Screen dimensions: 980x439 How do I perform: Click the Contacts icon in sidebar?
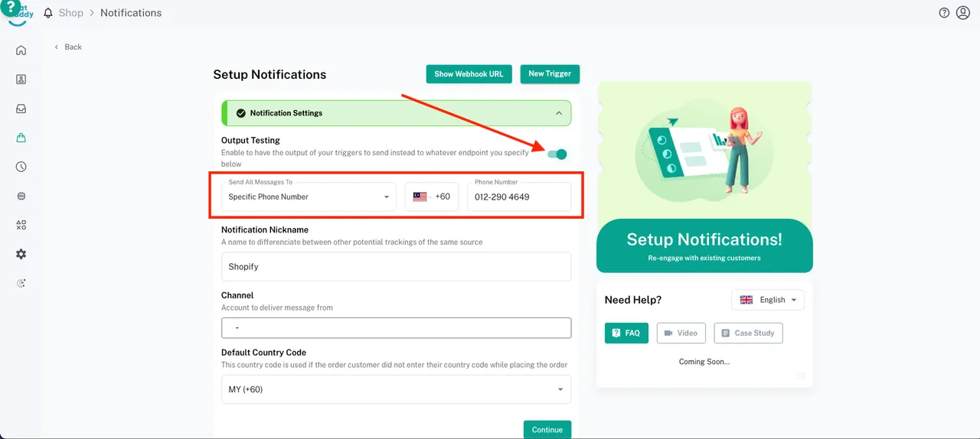click(21, 80)
